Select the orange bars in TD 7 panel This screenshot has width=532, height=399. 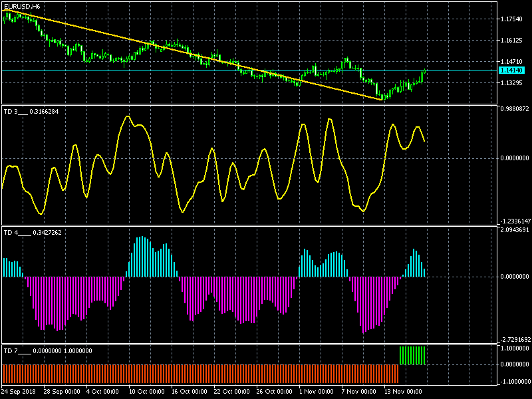click(200, 374)
